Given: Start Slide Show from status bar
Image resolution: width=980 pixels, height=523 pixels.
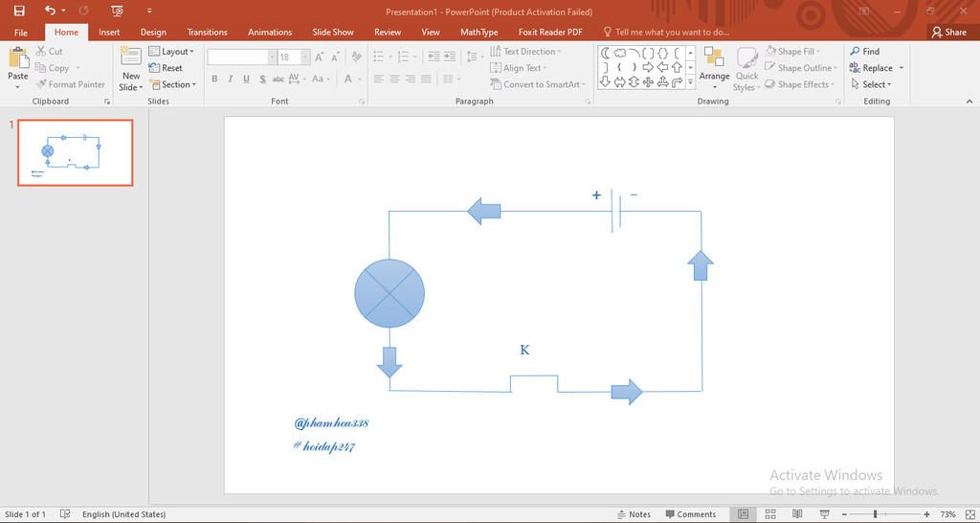Looking at the screenshot, I should 824,514.
